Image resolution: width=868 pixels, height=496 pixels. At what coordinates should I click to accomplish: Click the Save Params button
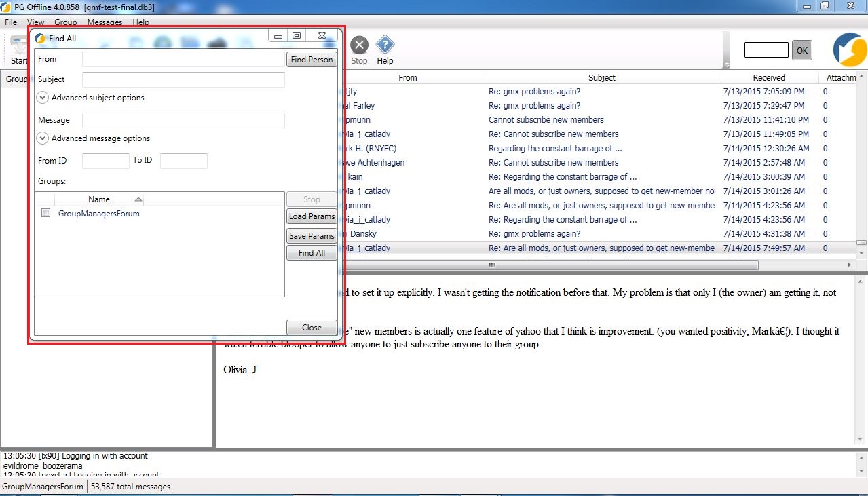tap(312, 236)
